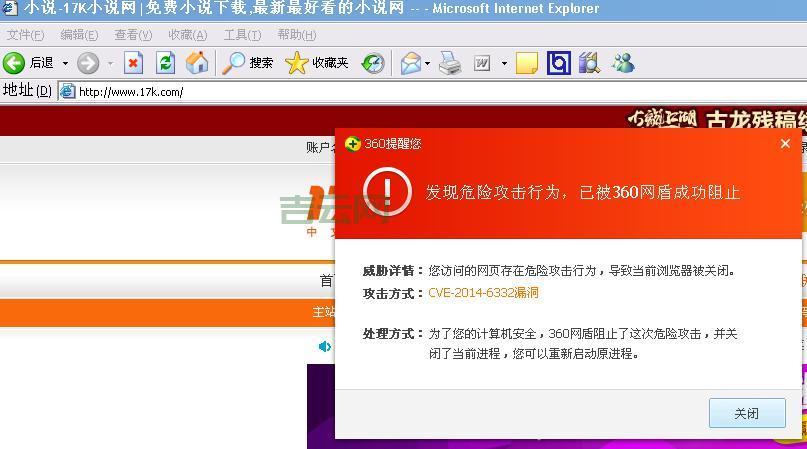This screenshot has width=807, height=449.
Task: Expand the Mail dropdown arrow
Action: point(427,64)
